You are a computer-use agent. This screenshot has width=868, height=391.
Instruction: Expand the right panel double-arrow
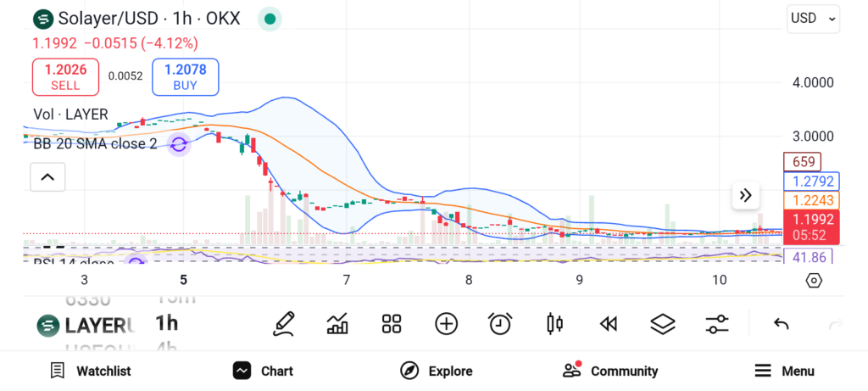(x=745, y=196)
